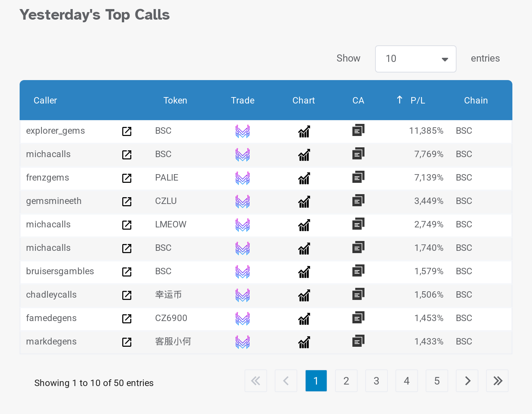Sort table by P/L column

[417, 100]
